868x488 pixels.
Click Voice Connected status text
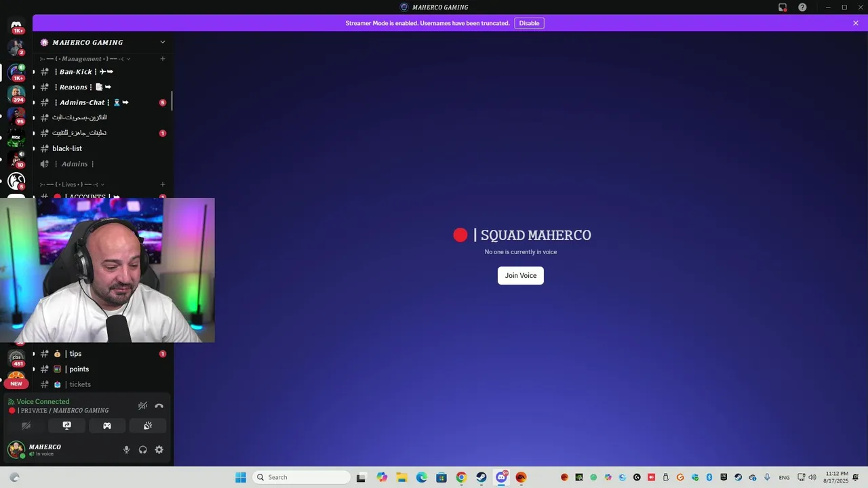43,402
